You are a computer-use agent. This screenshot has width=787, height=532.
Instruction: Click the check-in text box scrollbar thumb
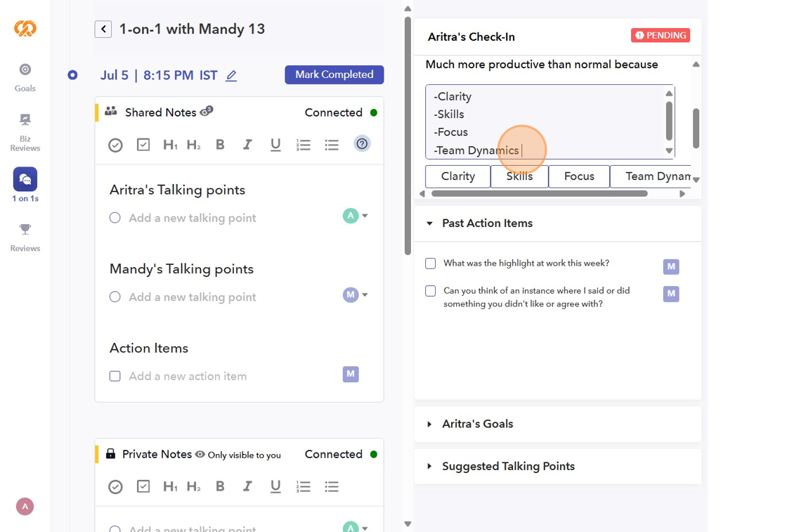tap(669, 121)
